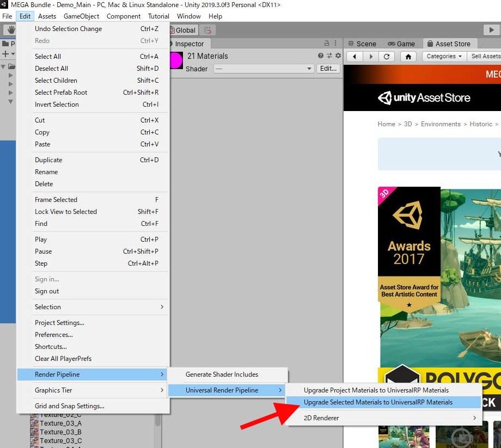Click Sell Assets button

coord(484,56)
